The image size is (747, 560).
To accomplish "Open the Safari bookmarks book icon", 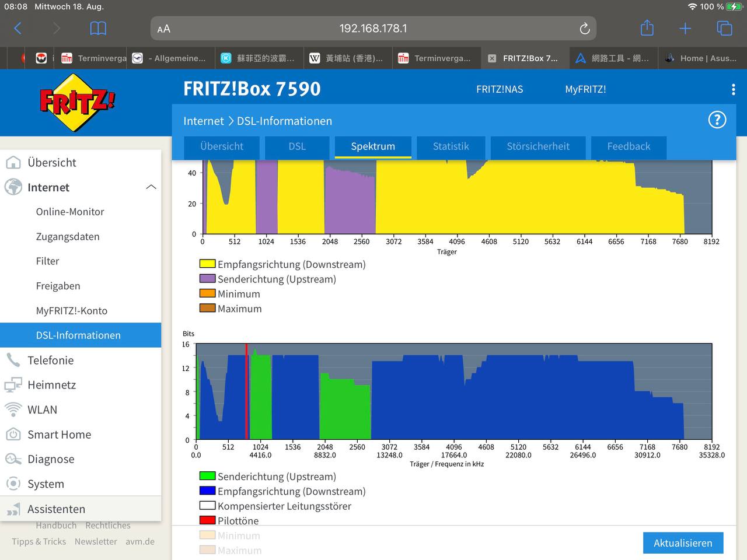I will click(98, 28).
